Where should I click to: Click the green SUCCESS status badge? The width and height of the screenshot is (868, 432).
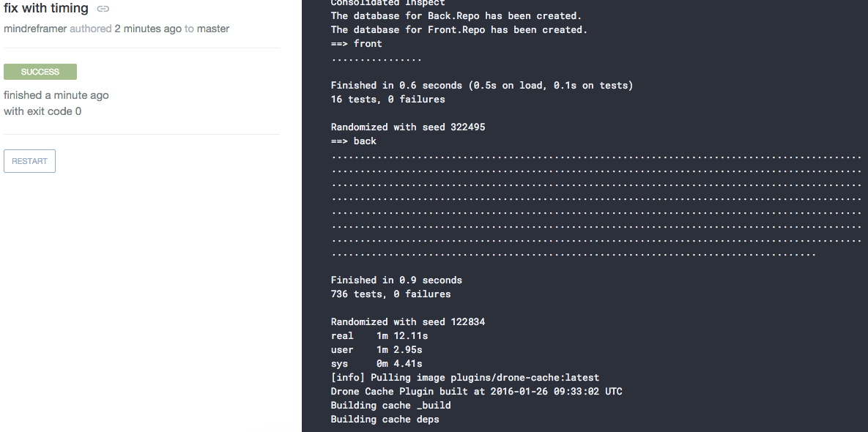(40, 72)
